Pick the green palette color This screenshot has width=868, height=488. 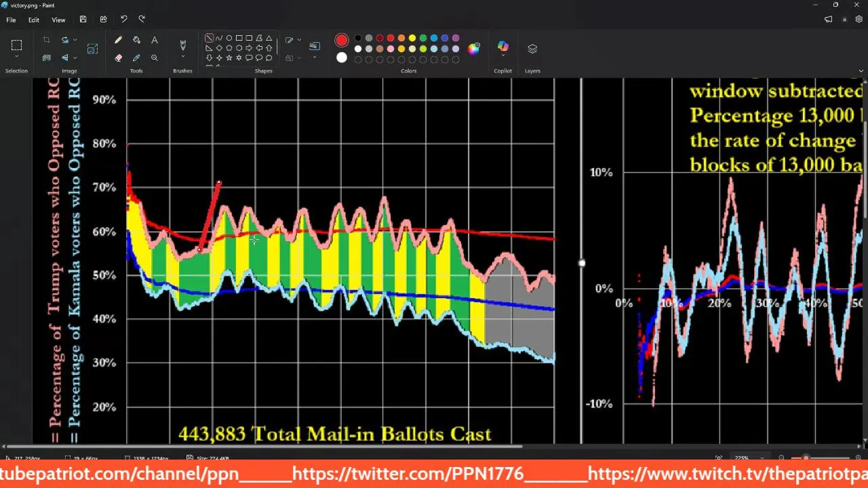[423, 38]
